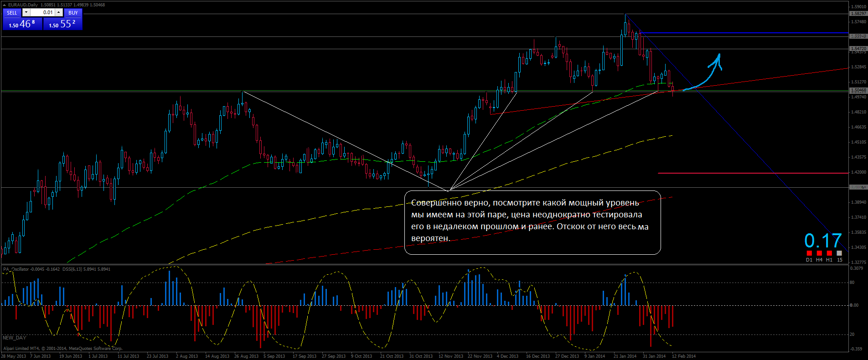
Task: Click the gray 15 timeframe square
Action: point(839,253)
